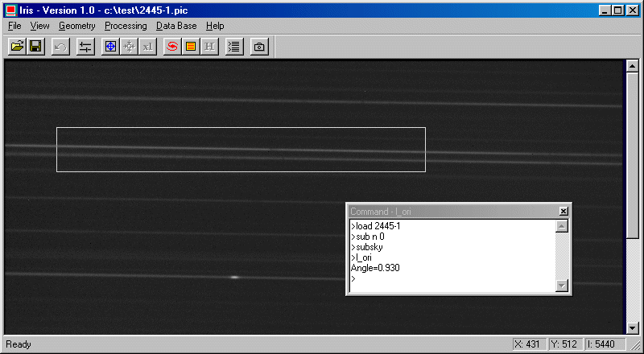
Task: Click the X: 431 status field
Action: [x=530, y=344]
